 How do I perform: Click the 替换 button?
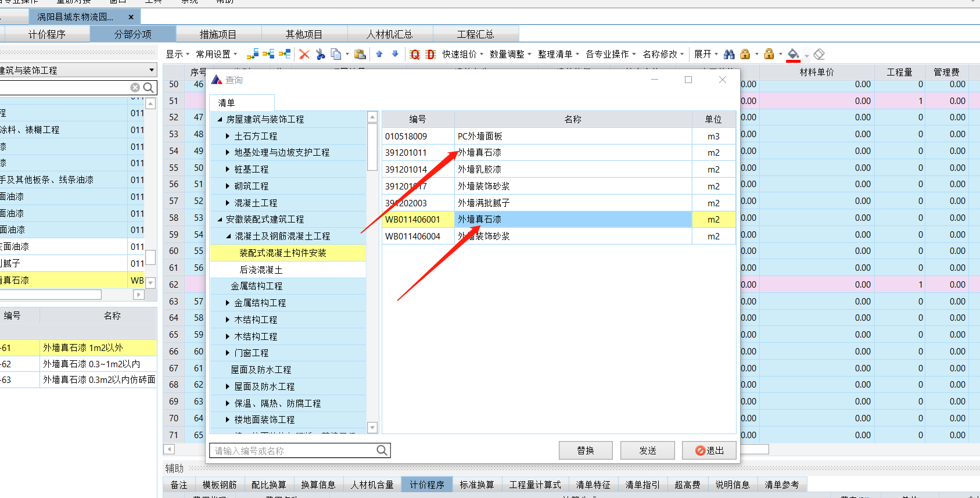click(586, 450)
